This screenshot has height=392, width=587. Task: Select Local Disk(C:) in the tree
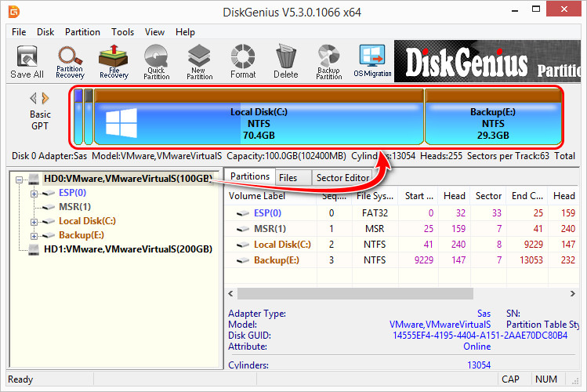(87, 221)
